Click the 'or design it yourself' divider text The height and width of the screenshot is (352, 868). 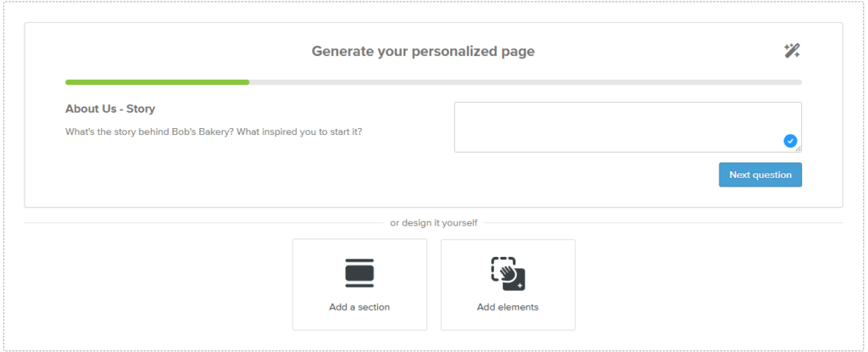tap(433, 223)
